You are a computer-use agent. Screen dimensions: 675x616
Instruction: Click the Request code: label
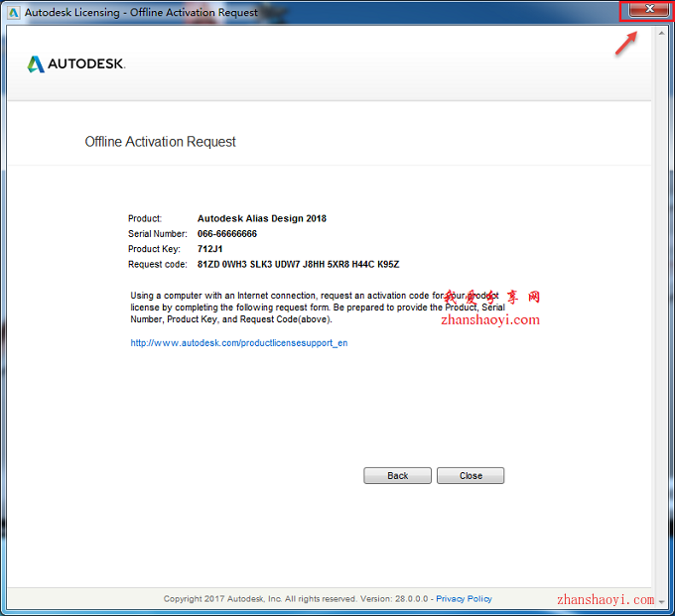coord(158,264)
